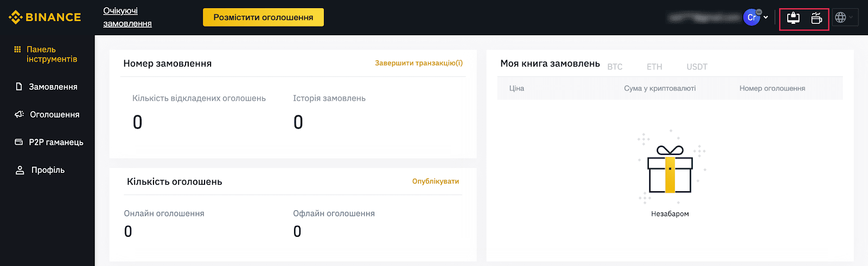Click the blue Cr account avatar

[x=751, y=17]
